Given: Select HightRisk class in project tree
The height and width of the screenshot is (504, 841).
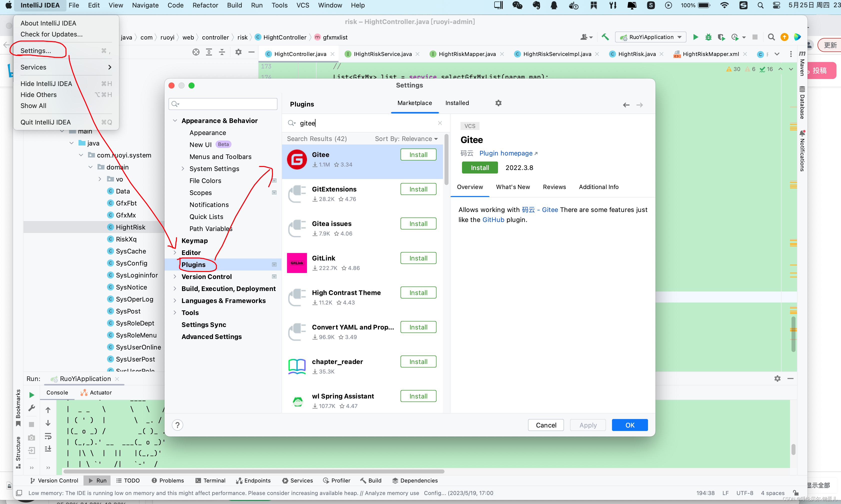Looking at the screenshot, I should tap(130, 227).
